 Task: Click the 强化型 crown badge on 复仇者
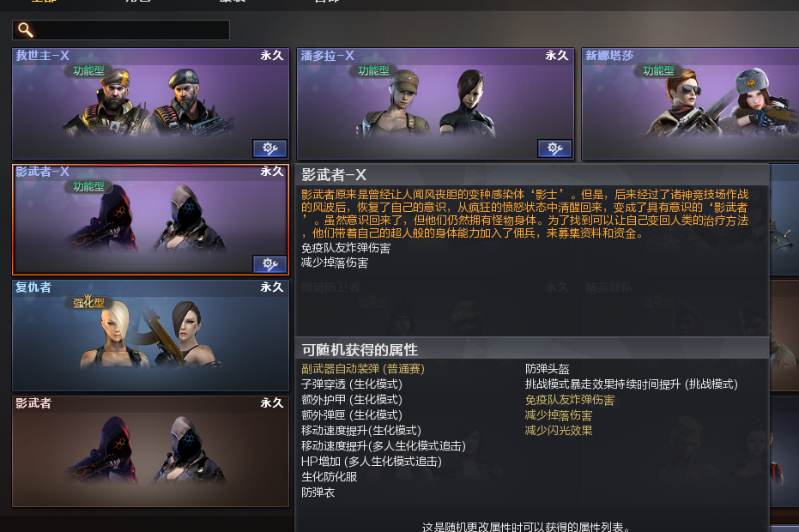(88, 302)
